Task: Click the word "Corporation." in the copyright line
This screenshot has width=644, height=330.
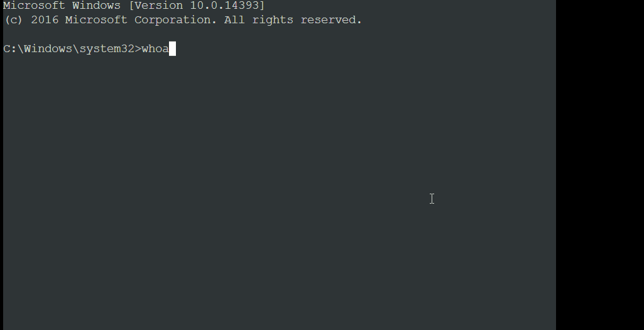Action: [176, 19]
